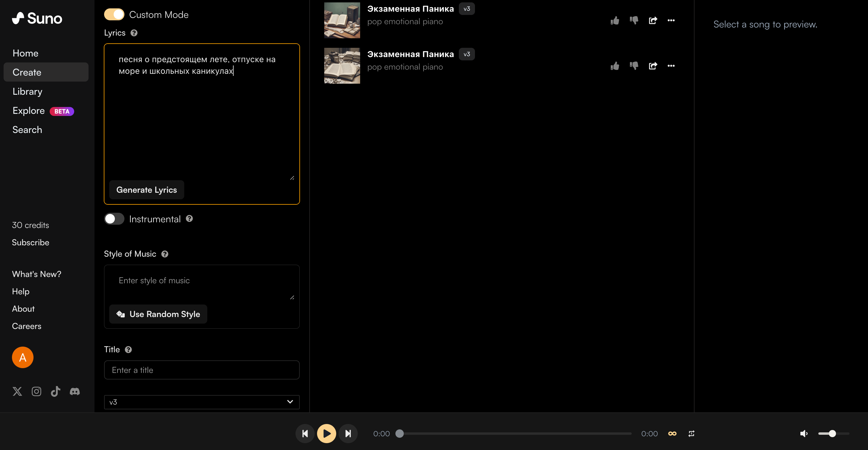Open the Create page

46,72
